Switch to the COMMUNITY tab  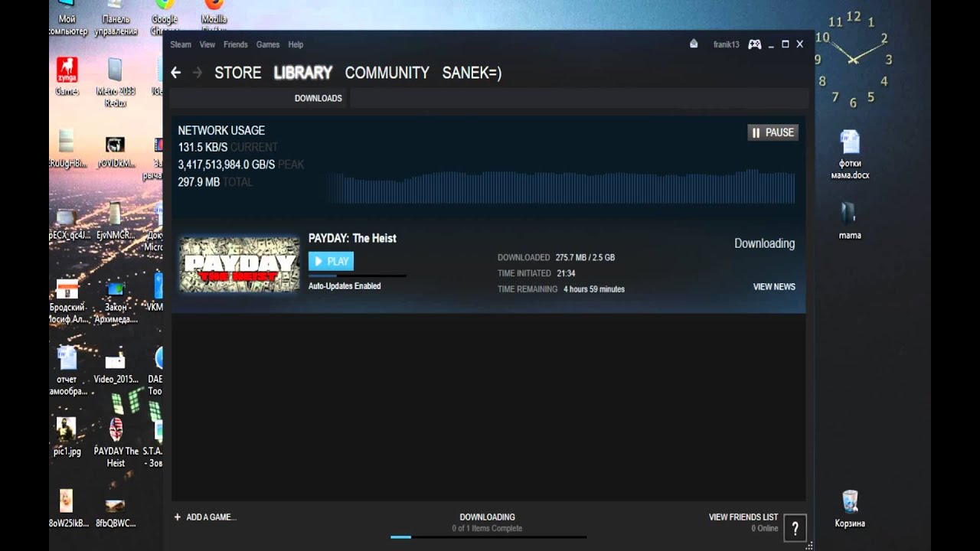click(x=387, y=73)
